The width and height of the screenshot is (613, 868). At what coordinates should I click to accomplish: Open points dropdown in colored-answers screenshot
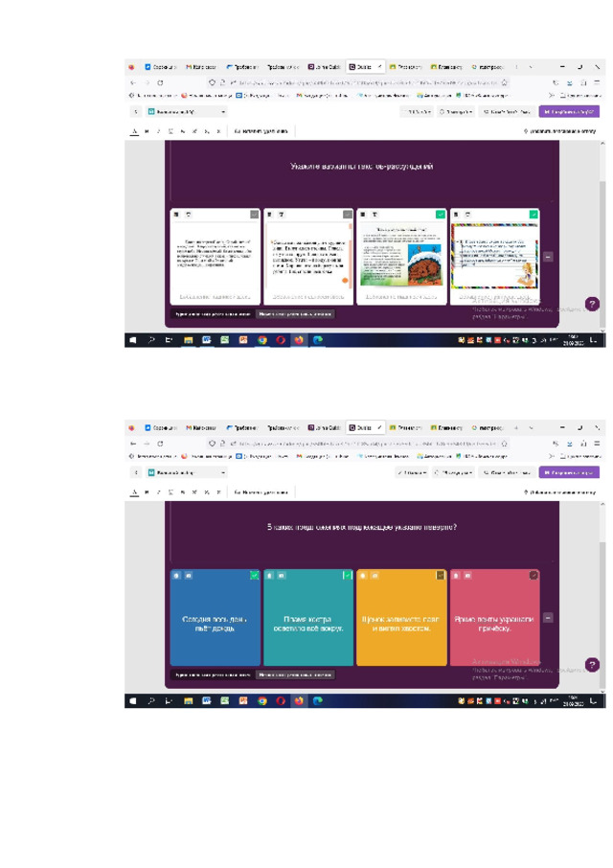pos(412,472)
